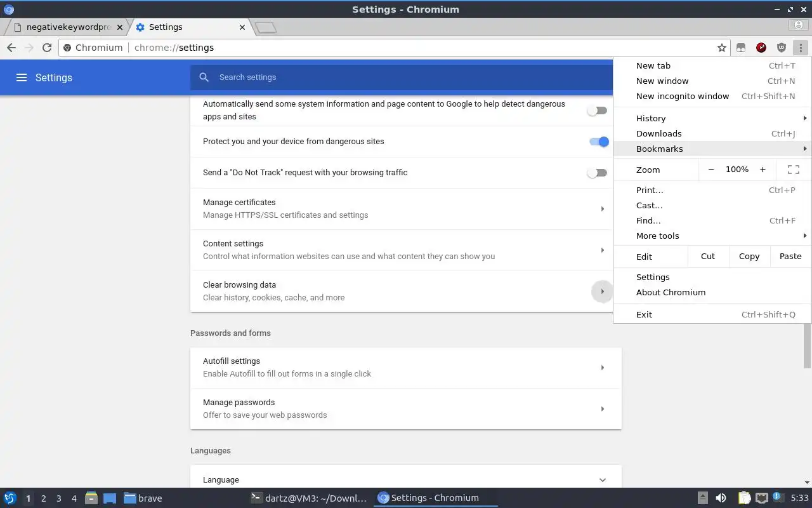Choose Print... from the menu
Screen dimensions: 812x508
click(x=712, y=190)
